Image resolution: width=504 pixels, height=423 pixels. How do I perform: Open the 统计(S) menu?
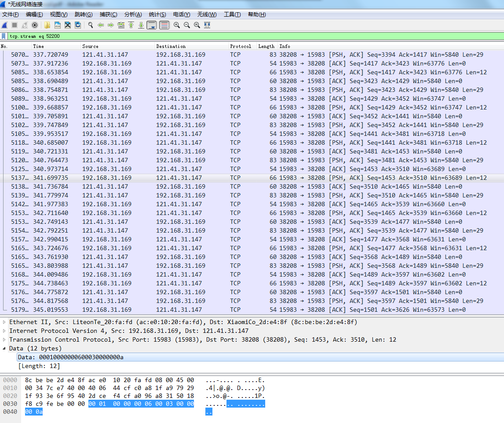click(x=157, y=15)
